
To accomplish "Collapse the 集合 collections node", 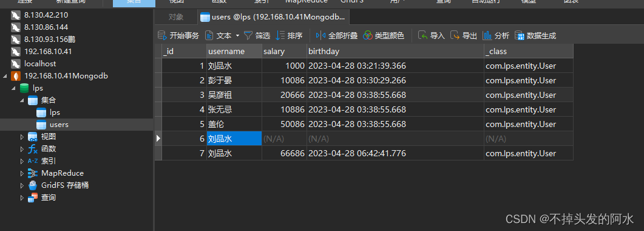I will (x=22, y=100).
